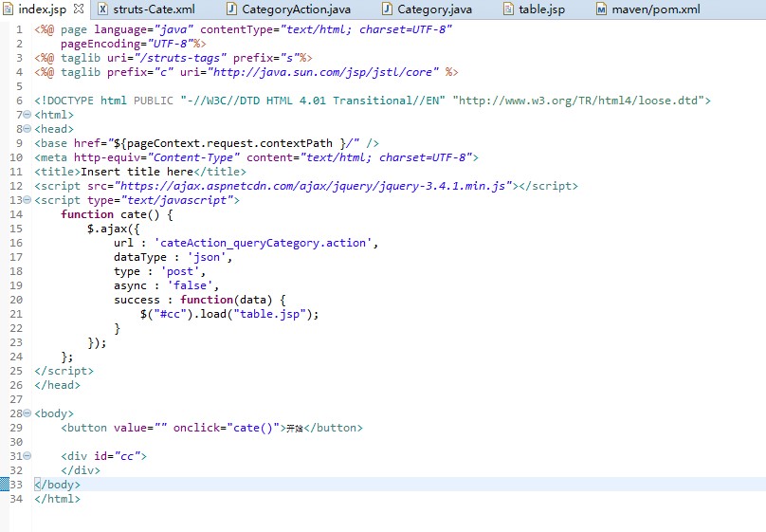The width and height of the screenshot is (766, 532).
Task: Click the file icon on table.jsp tab
Action: (x=508, y=9)
